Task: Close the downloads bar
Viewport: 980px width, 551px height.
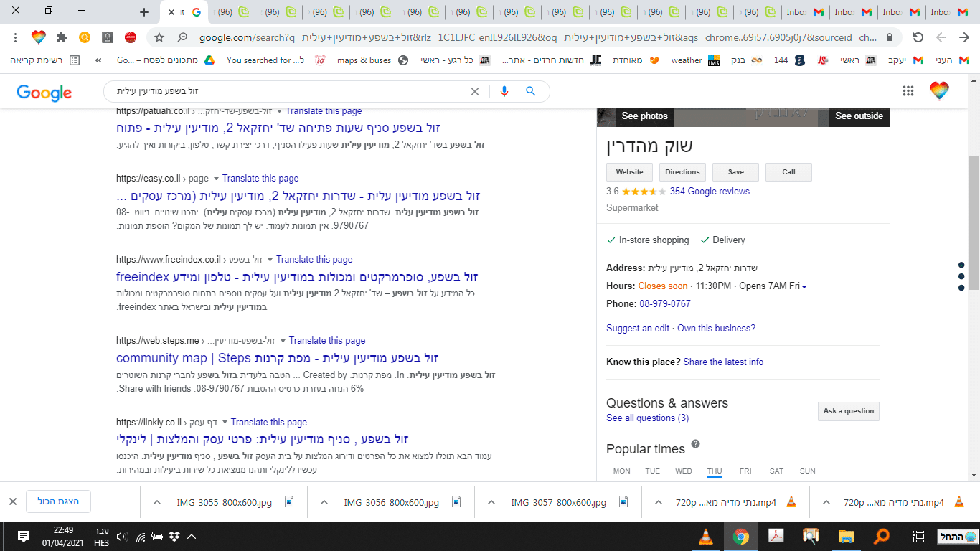Action: click(13, 501)
